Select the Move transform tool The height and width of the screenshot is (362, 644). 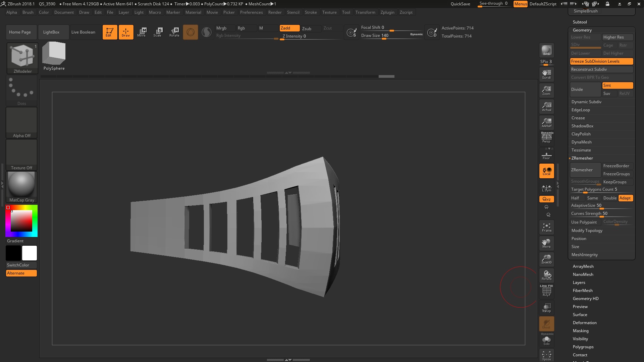[142, 32]
